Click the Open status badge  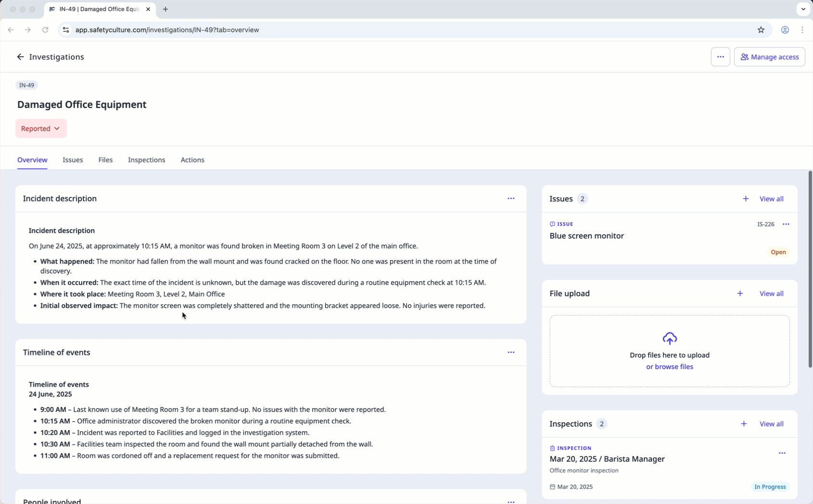778,252
